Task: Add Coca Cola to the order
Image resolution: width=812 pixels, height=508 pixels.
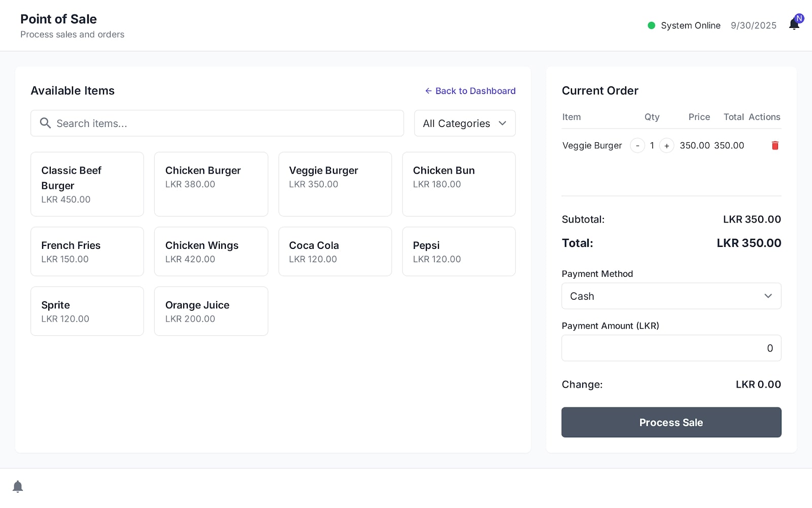Action: tap(335, 251)
